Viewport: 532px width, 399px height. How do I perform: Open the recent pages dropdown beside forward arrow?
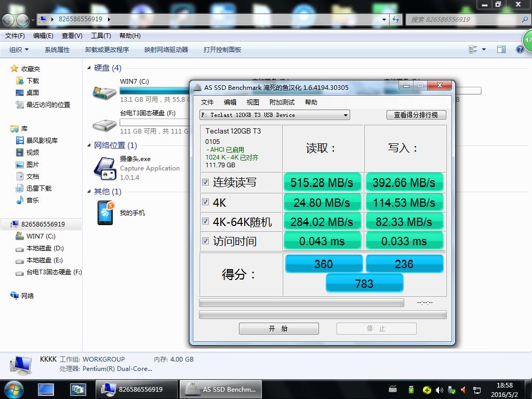[x=33, y=20]
